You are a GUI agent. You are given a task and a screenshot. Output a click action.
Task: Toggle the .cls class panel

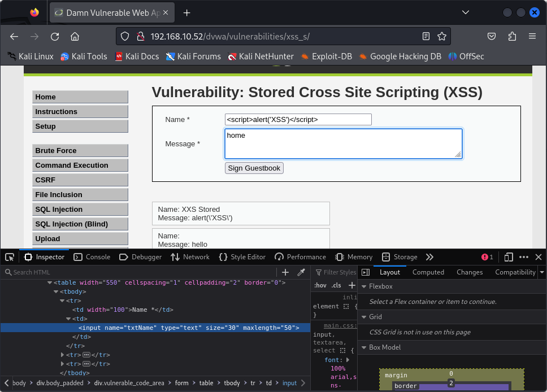click(336, 285)
